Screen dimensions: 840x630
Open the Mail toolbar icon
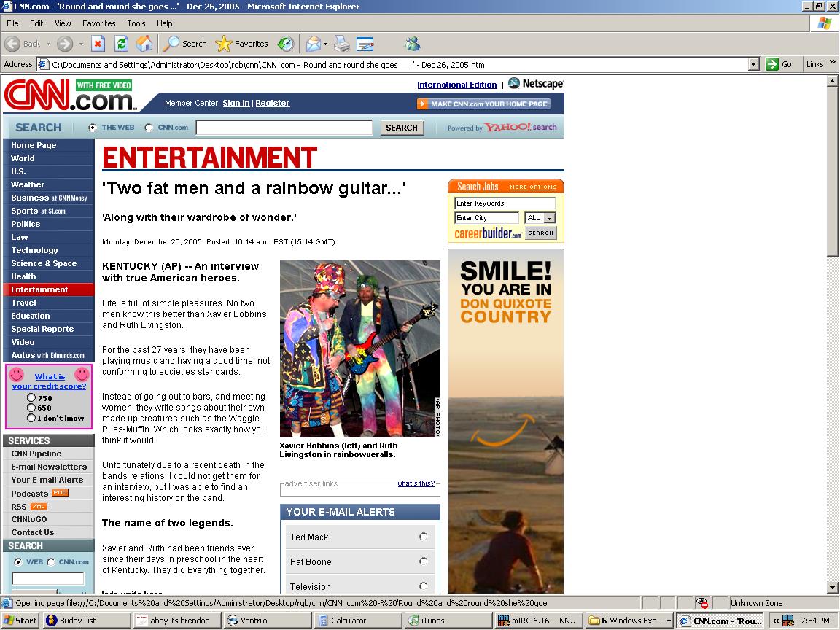tap(313, 44)
